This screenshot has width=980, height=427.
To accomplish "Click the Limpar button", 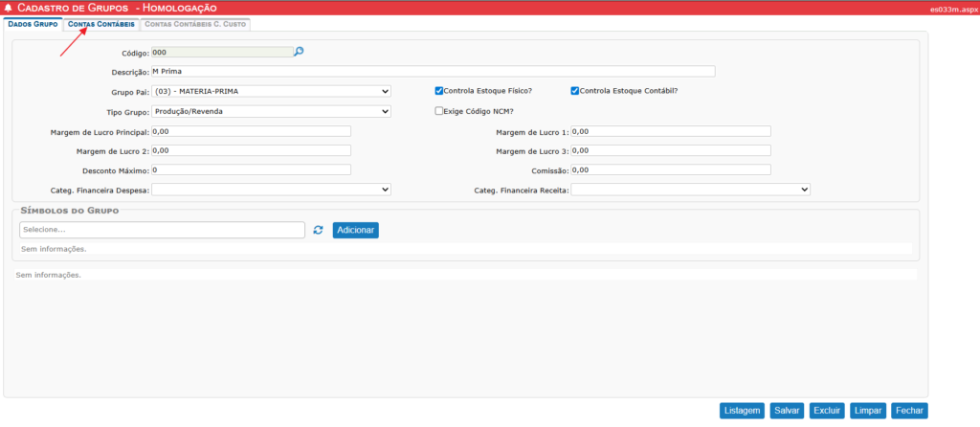I will point(867,410).
